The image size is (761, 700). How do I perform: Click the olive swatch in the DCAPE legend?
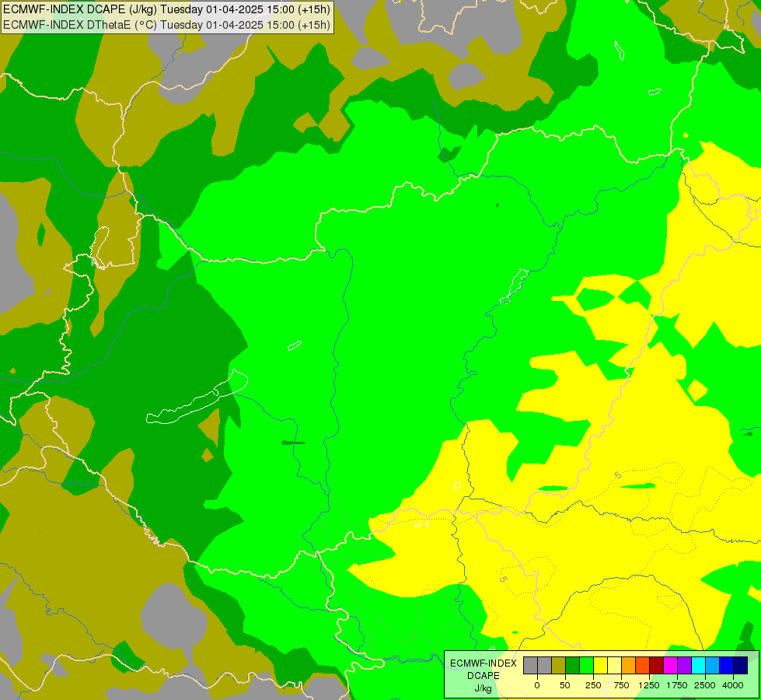click(x=559, y=666)
